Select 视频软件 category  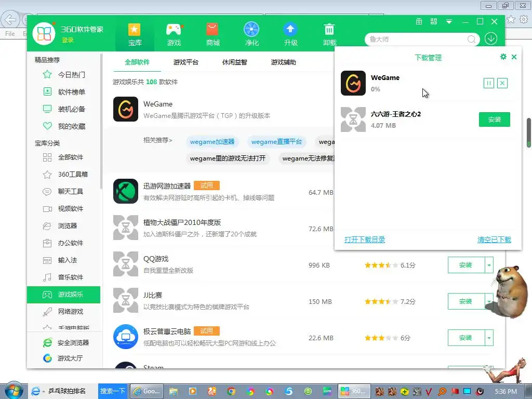point(64,209)
